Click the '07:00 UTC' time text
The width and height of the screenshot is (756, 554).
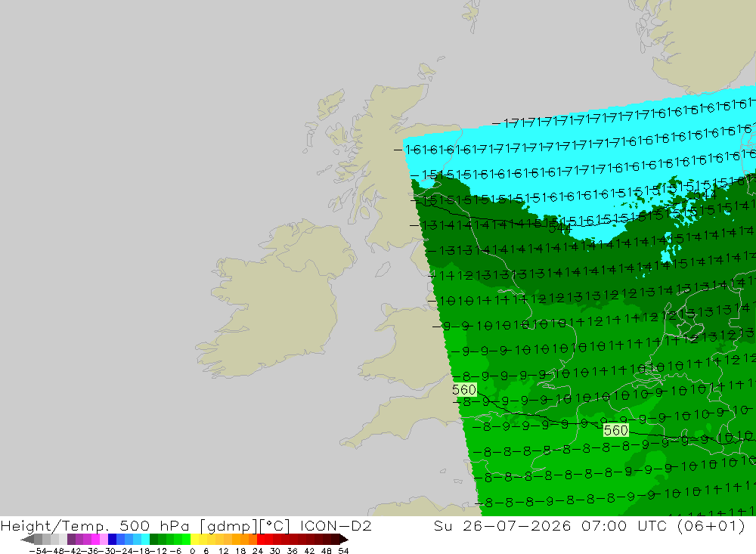point(624,525)
